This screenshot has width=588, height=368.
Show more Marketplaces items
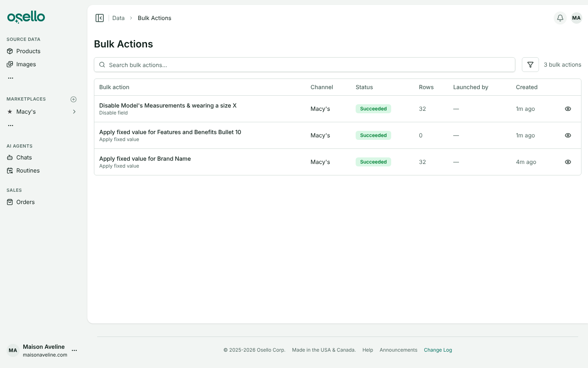11,126
